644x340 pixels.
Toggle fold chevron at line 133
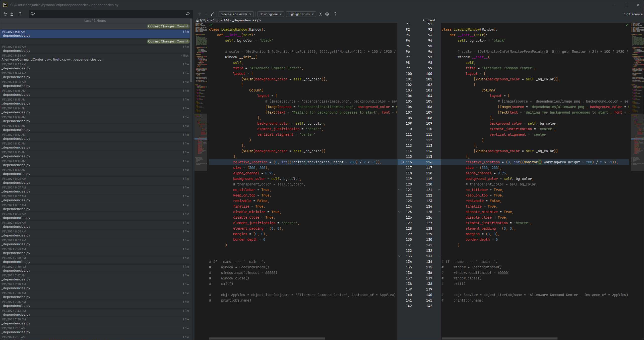399,256
